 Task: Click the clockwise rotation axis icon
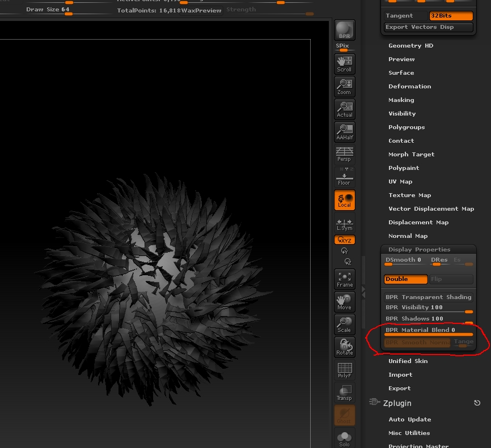click(x=345, y=251)
